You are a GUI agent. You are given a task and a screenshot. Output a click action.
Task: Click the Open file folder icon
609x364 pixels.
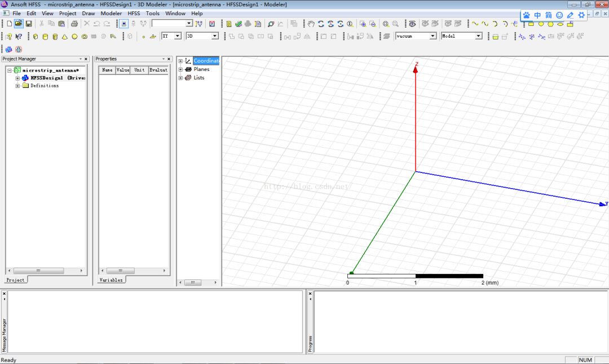coord(18,24)
